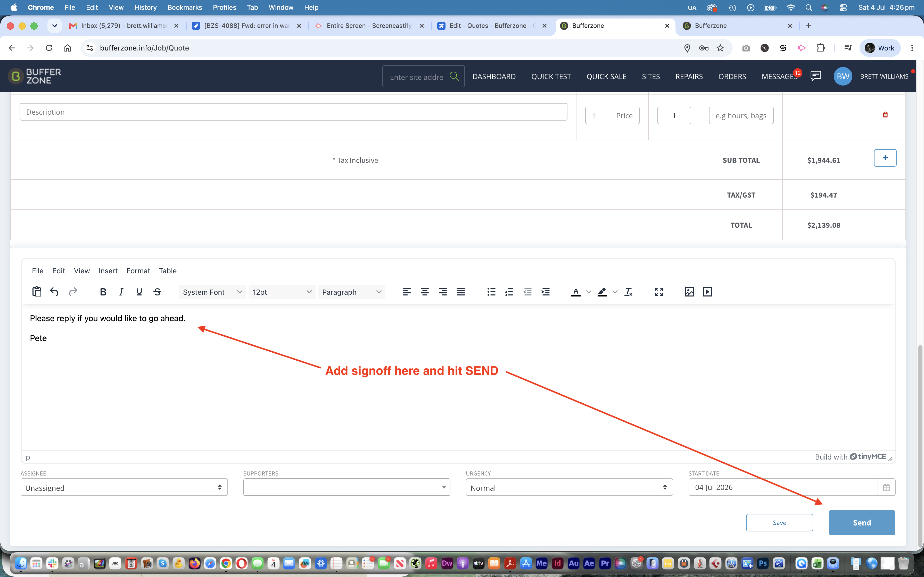Click the Save button
Image resolution: width=924 pixels, height=577 pixels.
click(x=779, y=522)
